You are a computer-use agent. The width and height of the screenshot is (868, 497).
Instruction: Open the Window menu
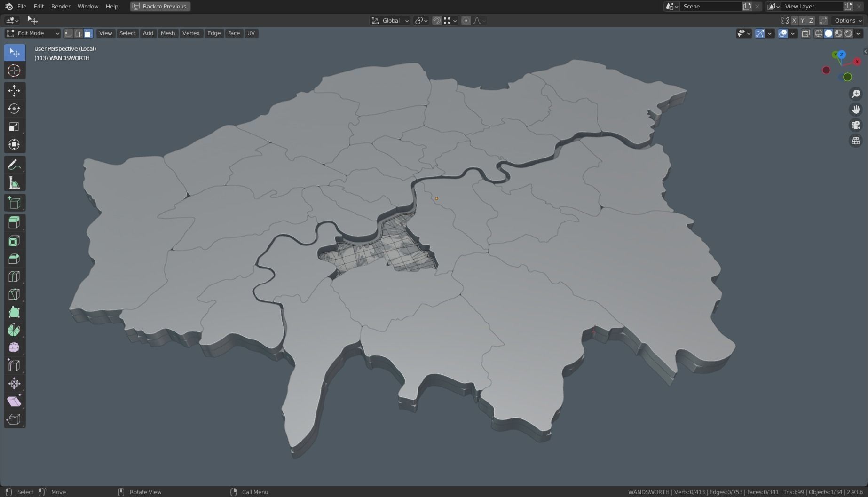click(88, 6)
